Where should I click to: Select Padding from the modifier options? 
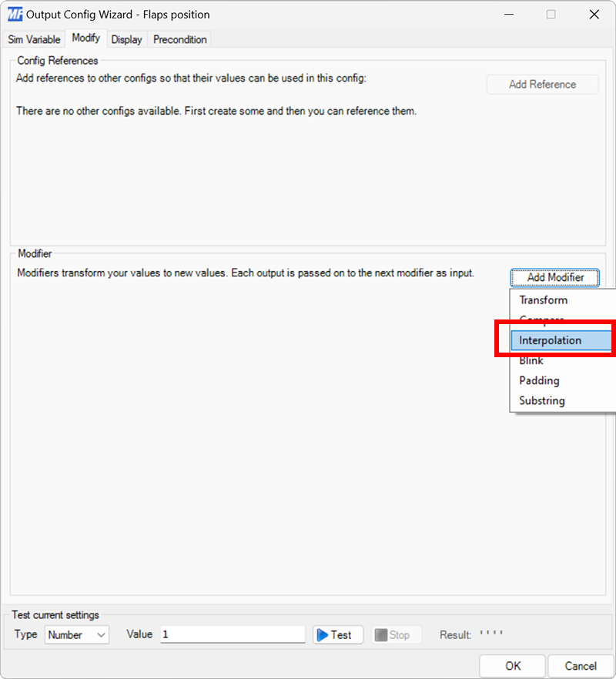(x=539, y=380)
